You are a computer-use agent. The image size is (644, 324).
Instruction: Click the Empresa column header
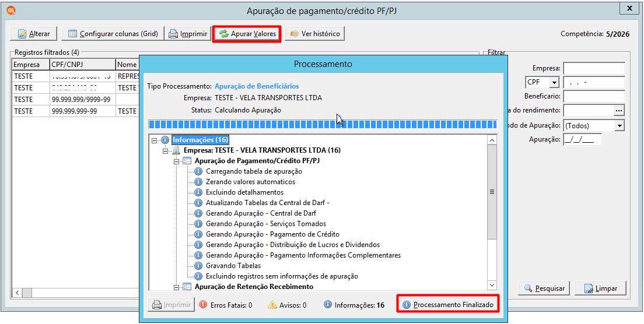click(x=31, y=64)
